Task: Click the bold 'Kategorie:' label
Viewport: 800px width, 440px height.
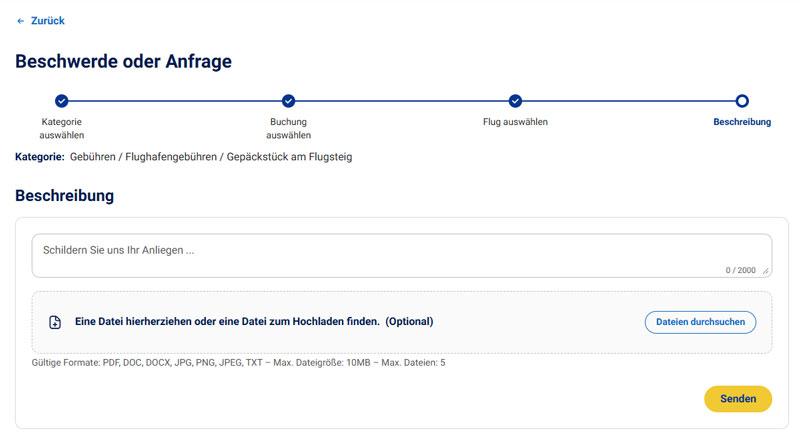Action: (40, 157)
